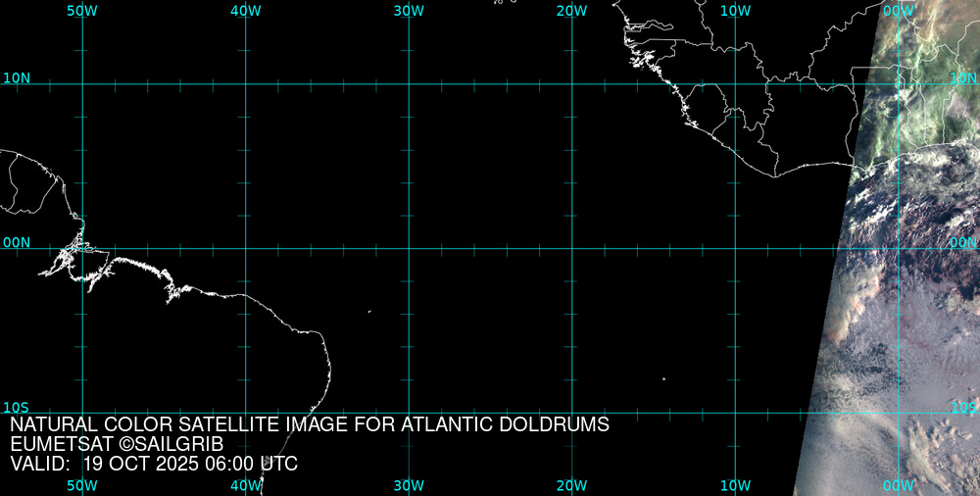Click the small island outline east of Brazil

pos(369,312)
